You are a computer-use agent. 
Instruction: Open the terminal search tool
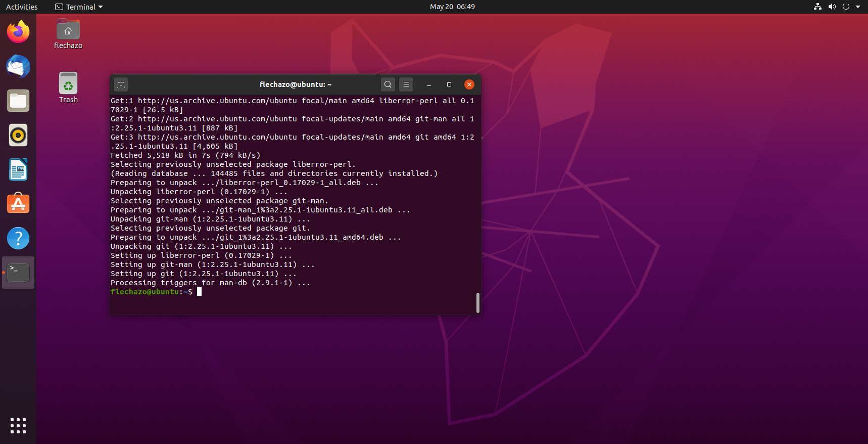click(x=388, y=84)
